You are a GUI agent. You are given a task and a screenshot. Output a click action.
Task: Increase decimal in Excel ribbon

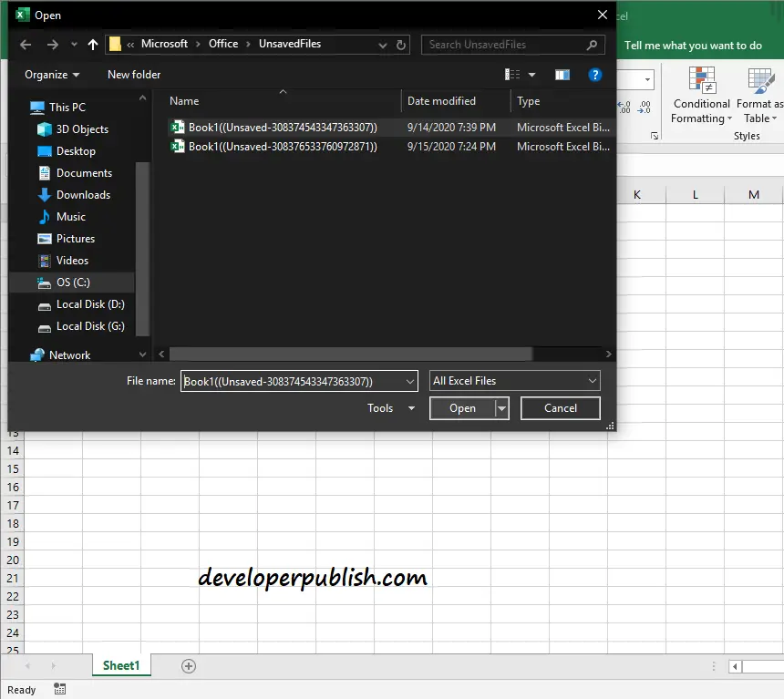coord(624,107)
